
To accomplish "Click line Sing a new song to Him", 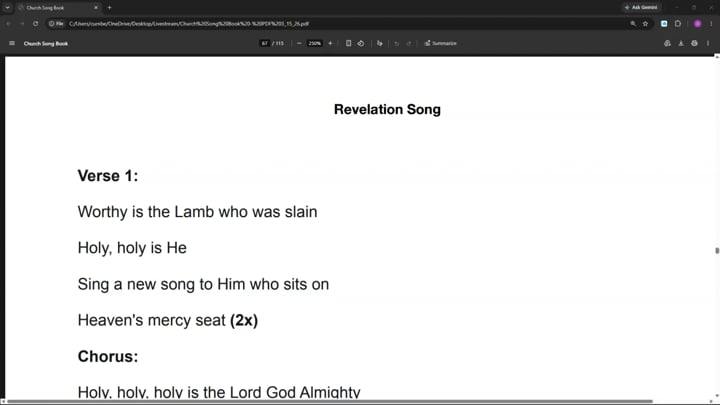I will coord(203,284).
